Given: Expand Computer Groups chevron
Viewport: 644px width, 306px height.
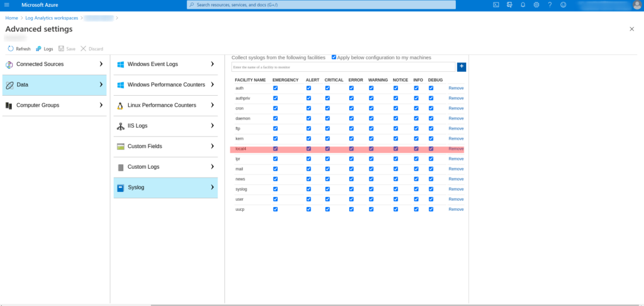Looking at the screenshot, I should coord(101,105).
